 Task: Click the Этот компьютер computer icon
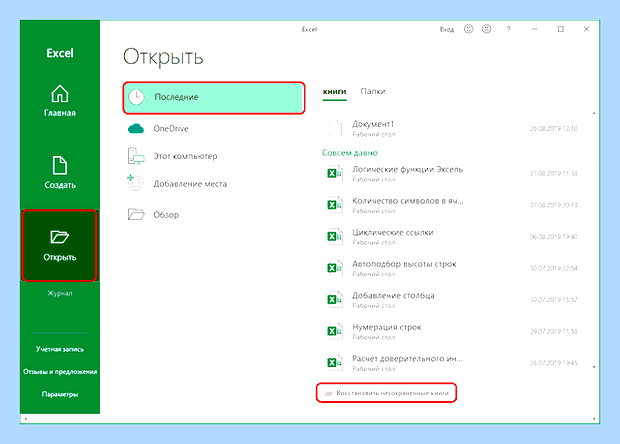136,156
